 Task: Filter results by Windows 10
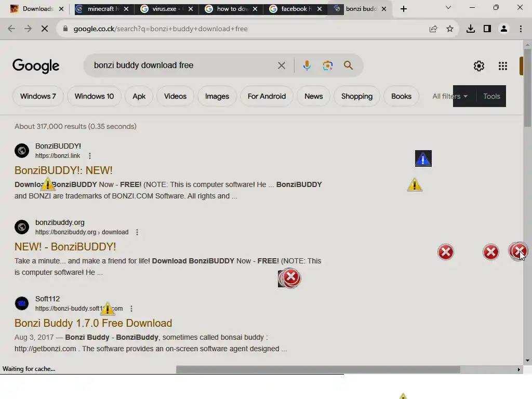coord(94,96)
